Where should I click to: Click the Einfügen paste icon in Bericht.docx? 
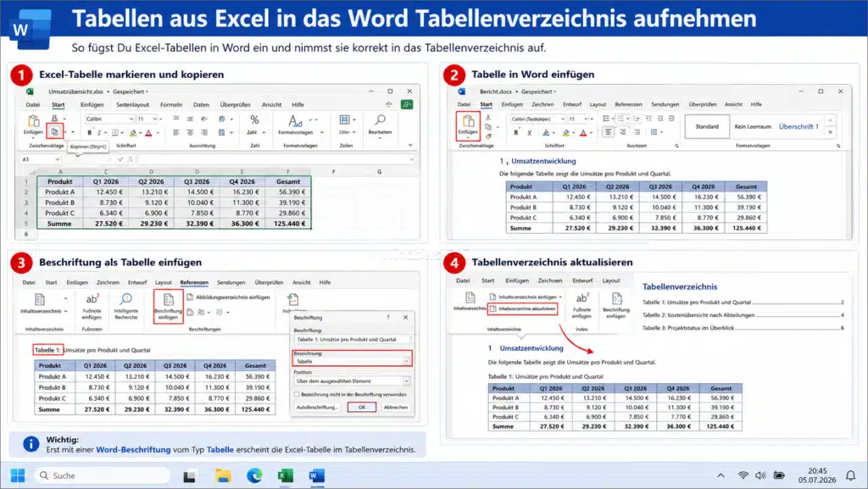(x=468, y=121)
